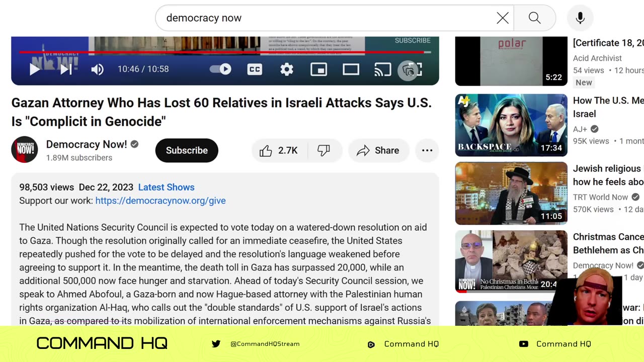The image size is (644, 362).
Task: Click the 1.89M subscribers text
Action: pyautogui.click(x=79, y=158)
